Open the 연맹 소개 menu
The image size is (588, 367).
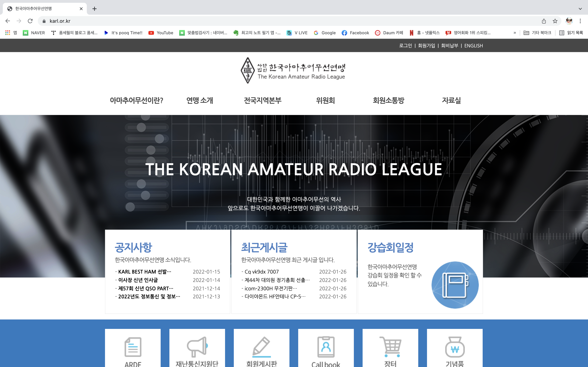coord(199,100)
